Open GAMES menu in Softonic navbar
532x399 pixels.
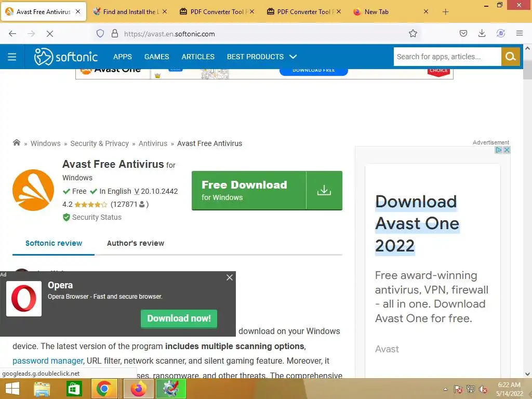coord(156,57)
